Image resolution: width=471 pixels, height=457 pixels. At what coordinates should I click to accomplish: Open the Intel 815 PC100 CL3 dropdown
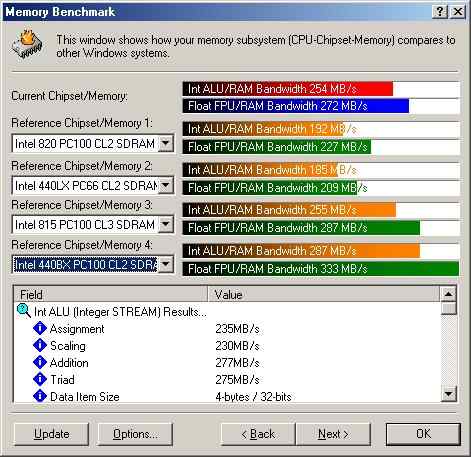166,224
